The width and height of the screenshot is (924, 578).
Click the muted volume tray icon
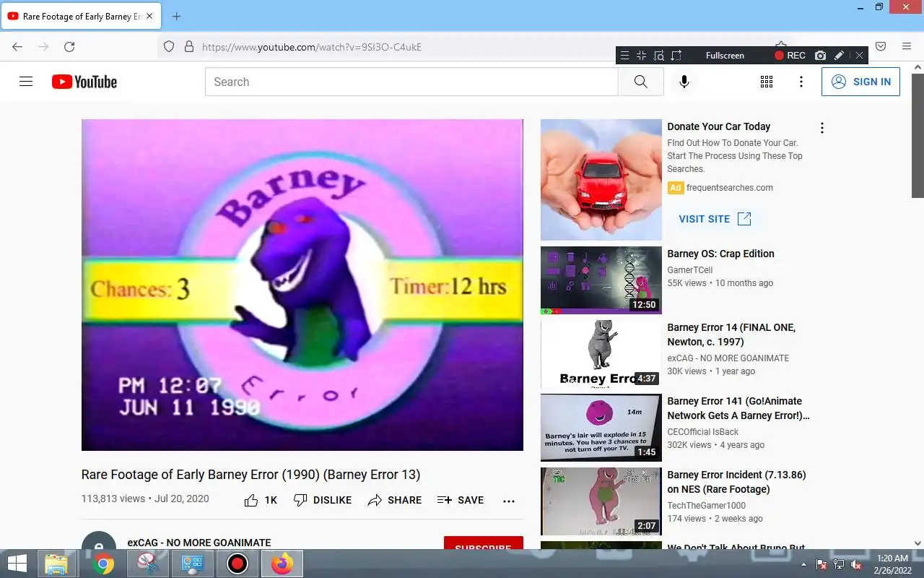click(x=856, y=564)
